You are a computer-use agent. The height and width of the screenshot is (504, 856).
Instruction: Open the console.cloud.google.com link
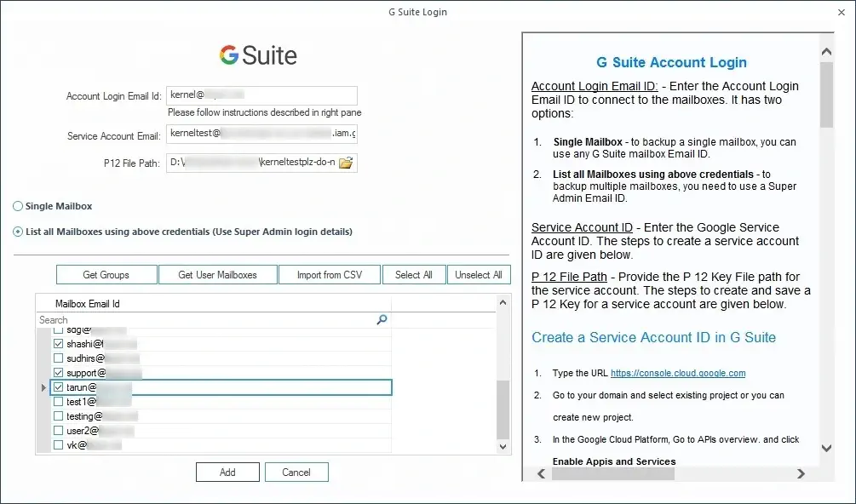[x=678, y=373]
